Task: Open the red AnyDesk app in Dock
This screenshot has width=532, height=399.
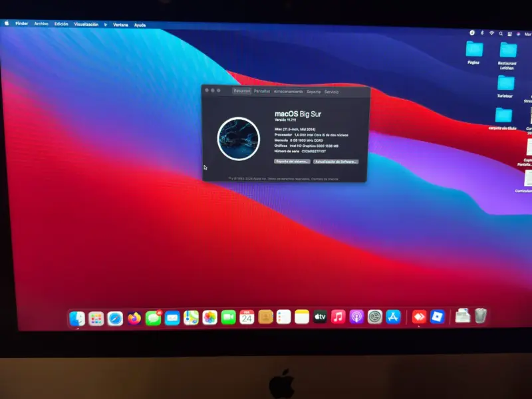Action: pos(419,317)
